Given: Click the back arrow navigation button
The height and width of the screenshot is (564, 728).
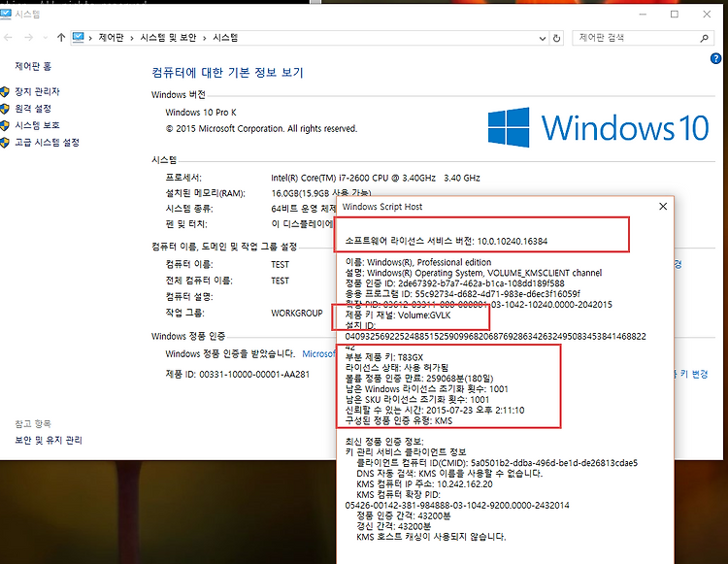Looking at the screenshot, I should [x=8, y=38].
